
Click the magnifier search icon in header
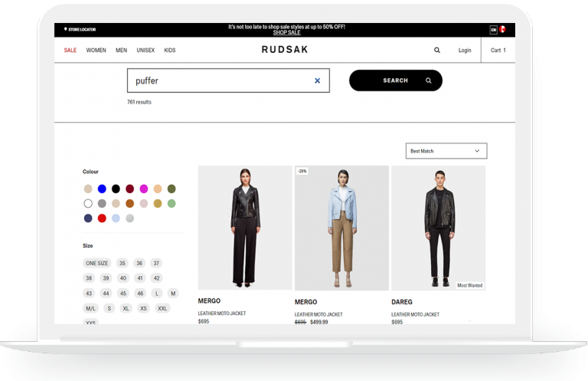pos(437,51)
